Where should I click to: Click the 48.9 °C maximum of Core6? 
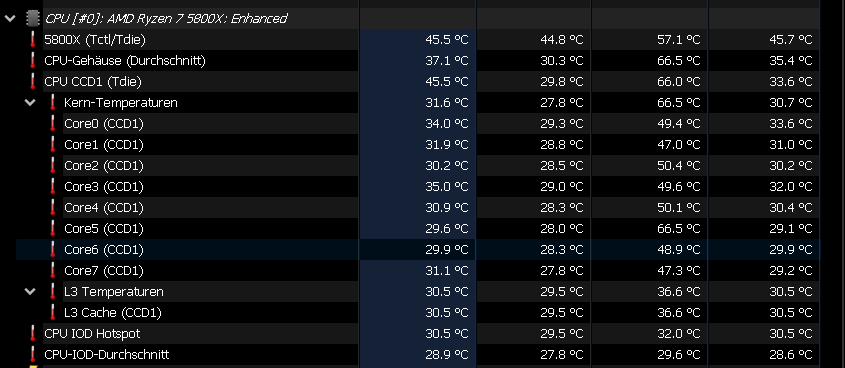(x=678, y=249)
